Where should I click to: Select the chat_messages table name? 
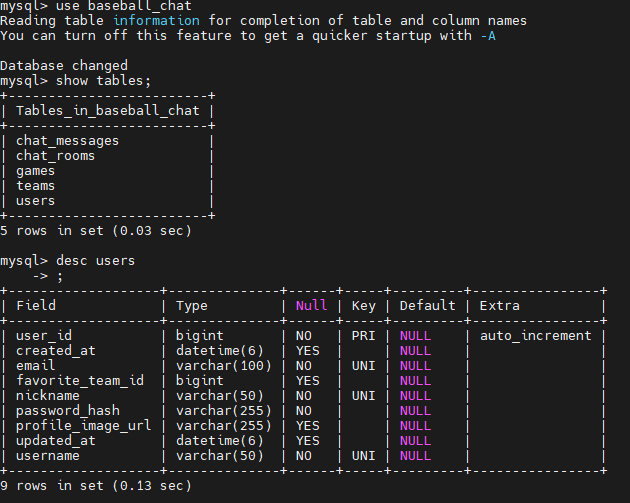point(67,141)
